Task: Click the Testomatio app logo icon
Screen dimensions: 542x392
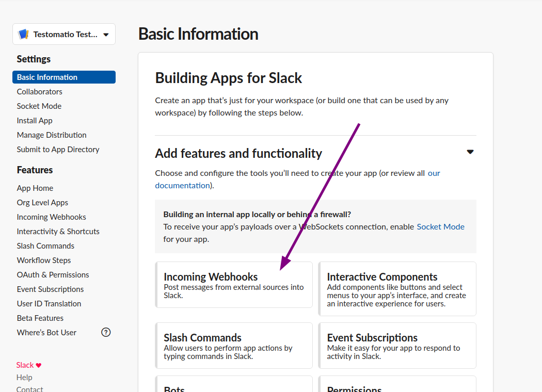Action: tap(23, 35)
